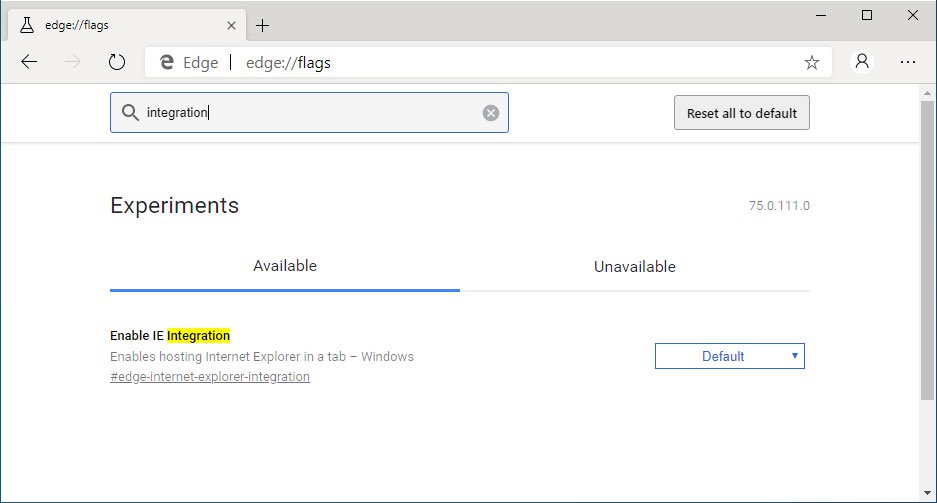Click the page scrollbar down arrow
The image size is (937, 503).
pyautogui.click(x=927, y=493)
